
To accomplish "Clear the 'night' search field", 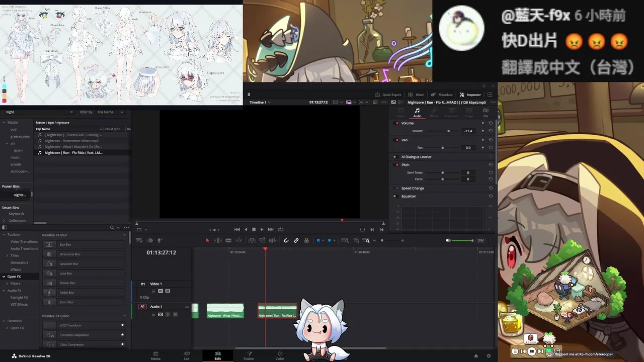I will click(x=71, y=112).
